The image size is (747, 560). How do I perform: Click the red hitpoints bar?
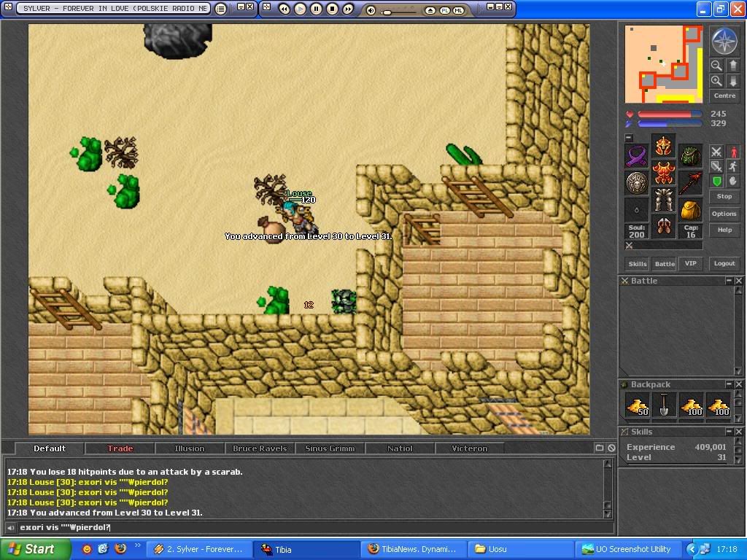(x=670, y=114)
